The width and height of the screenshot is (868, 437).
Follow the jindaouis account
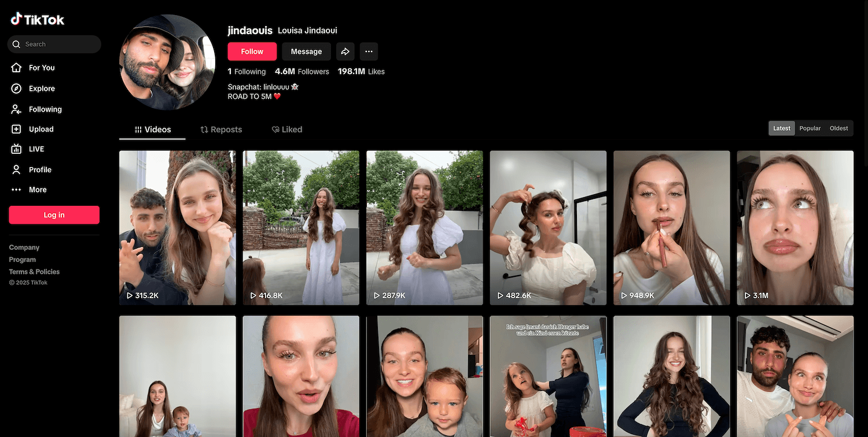(x=252, y=51)
